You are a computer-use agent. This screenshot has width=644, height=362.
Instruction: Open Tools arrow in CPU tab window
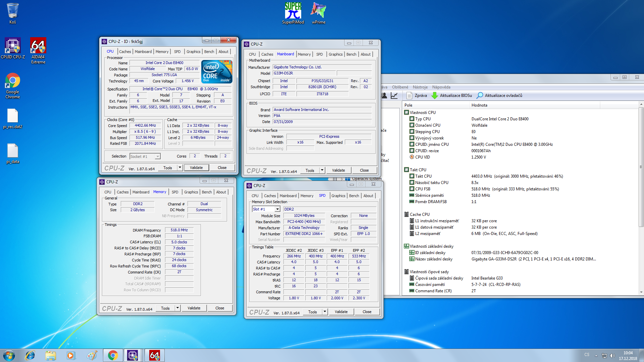(x=180, y=168)
